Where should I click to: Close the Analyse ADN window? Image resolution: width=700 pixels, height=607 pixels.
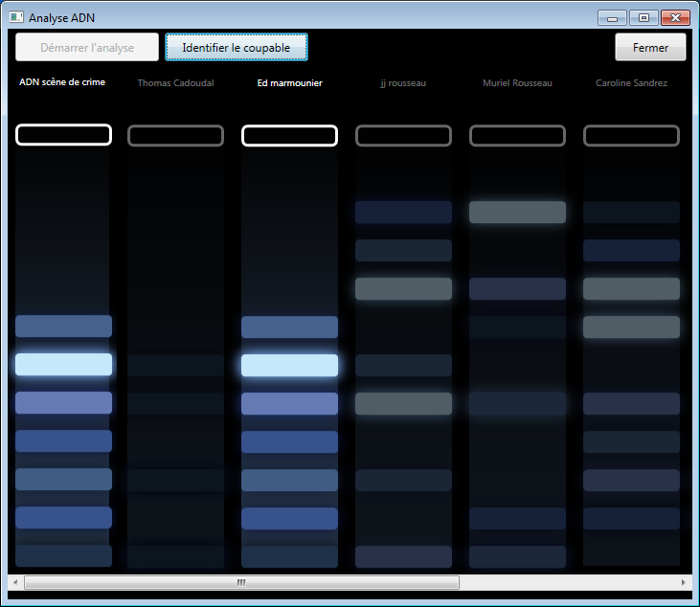(x=675, y=17)
